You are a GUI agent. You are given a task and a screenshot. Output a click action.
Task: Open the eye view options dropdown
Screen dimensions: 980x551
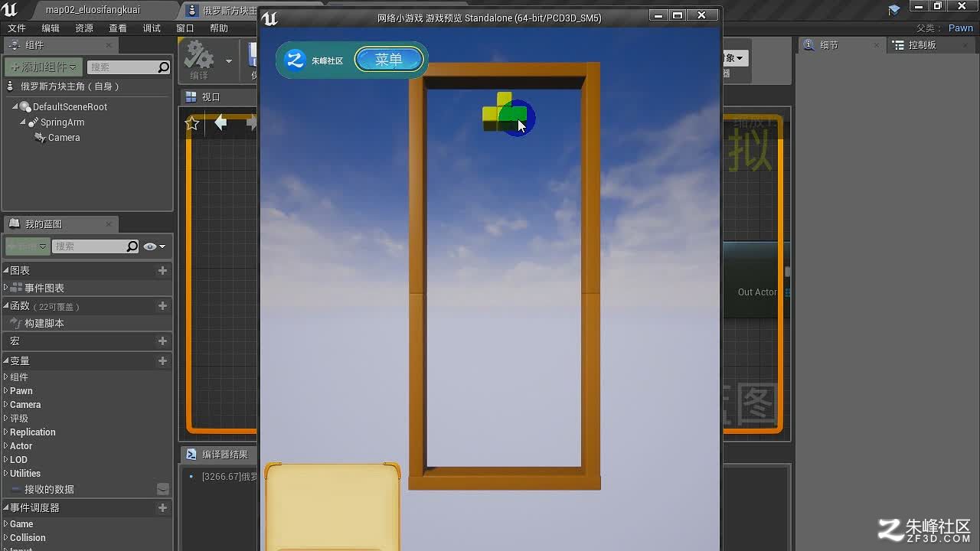coord(154,246)
